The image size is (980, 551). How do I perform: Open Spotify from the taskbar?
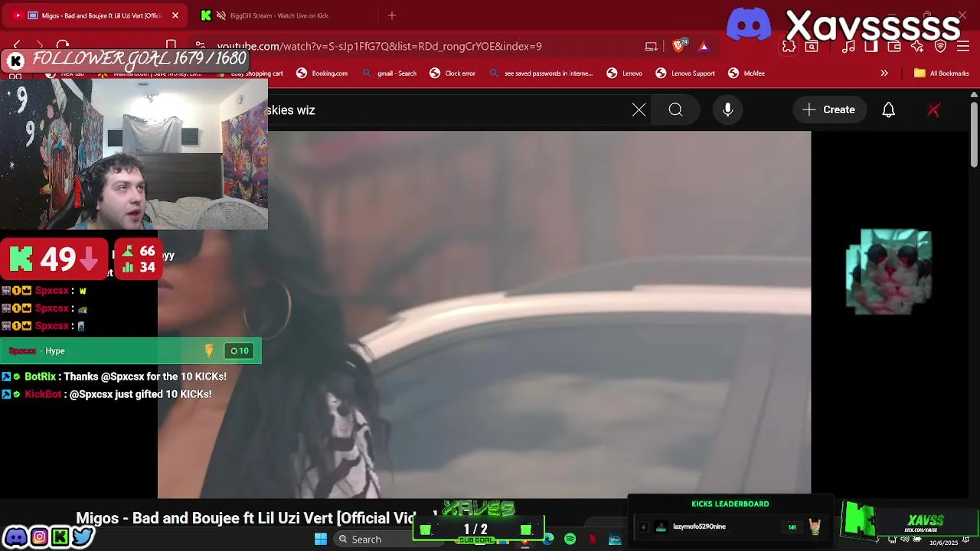570,540
